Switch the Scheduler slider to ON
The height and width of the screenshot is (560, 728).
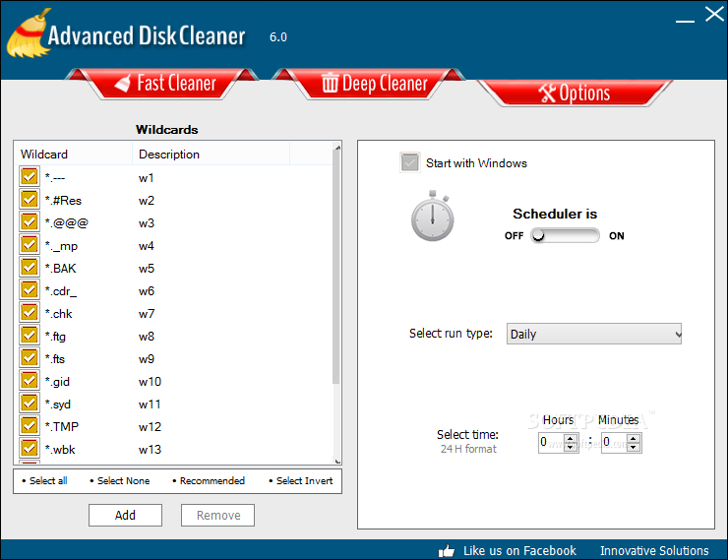[565, 235]
